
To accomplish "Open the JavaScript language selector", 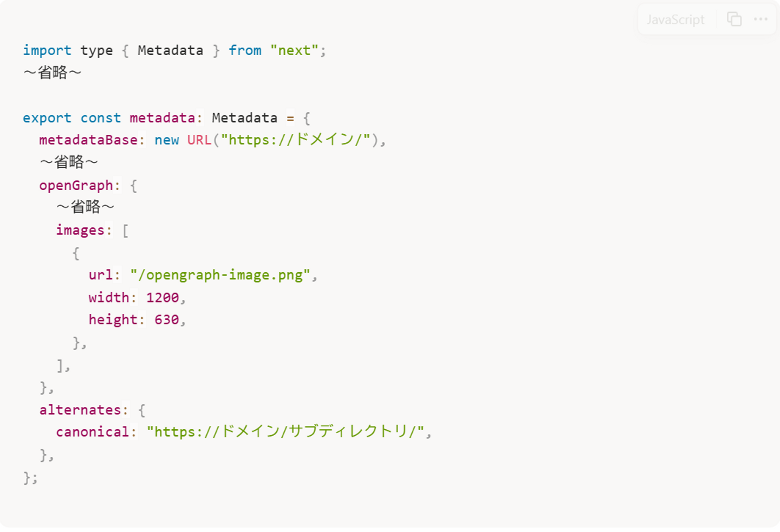I will [x=675, y=20].
